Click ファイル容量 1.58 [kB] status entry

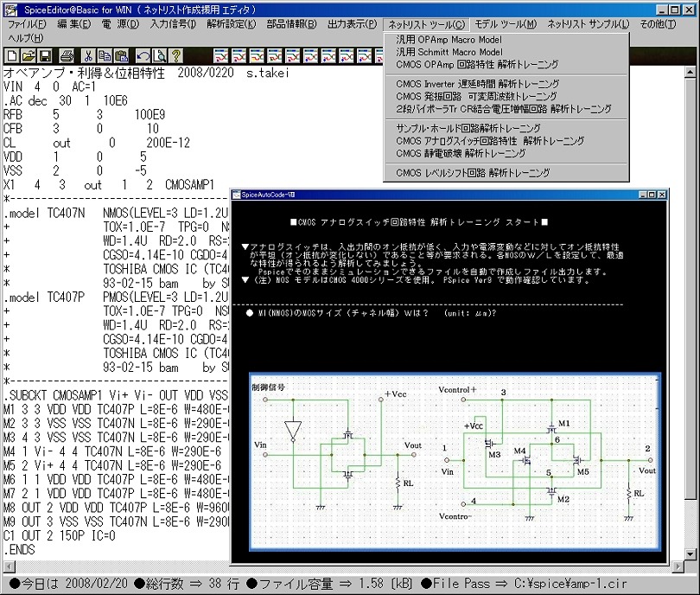(329, 584)
